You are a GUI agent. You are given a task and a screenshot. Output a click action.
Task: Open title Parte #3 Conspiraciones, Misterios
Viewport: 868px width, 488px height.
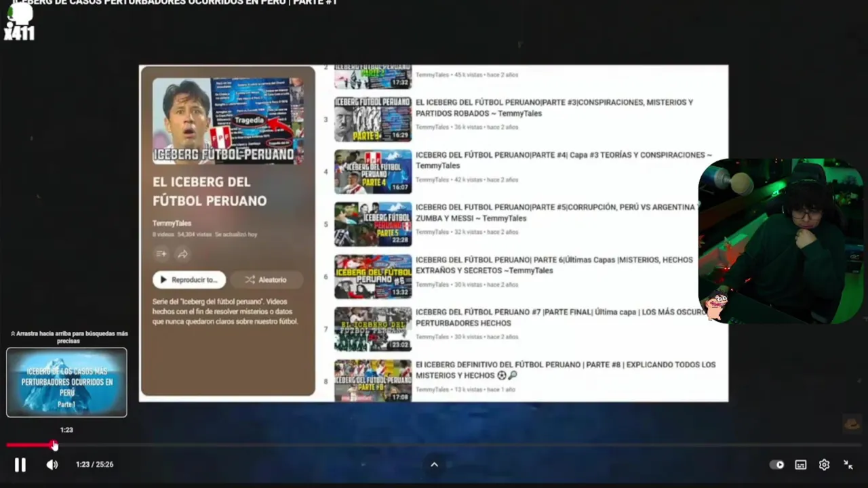point(554,108)
